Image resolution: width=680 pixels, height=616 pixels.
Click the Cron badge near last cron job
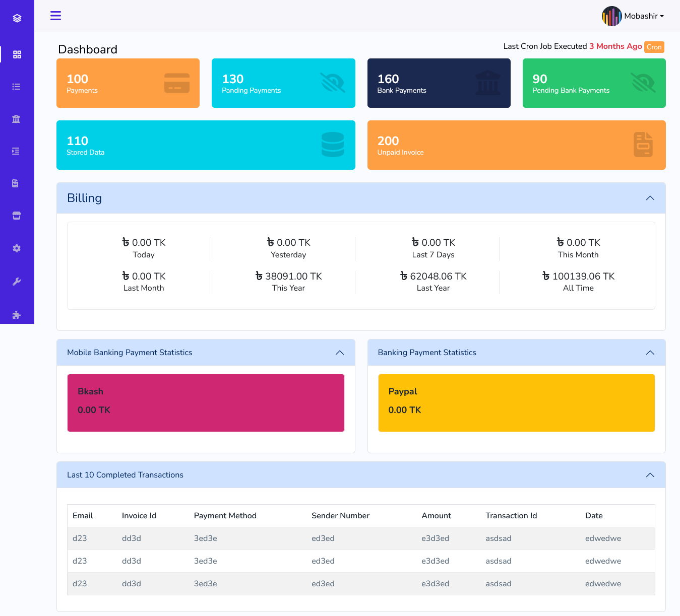(654, 46)
